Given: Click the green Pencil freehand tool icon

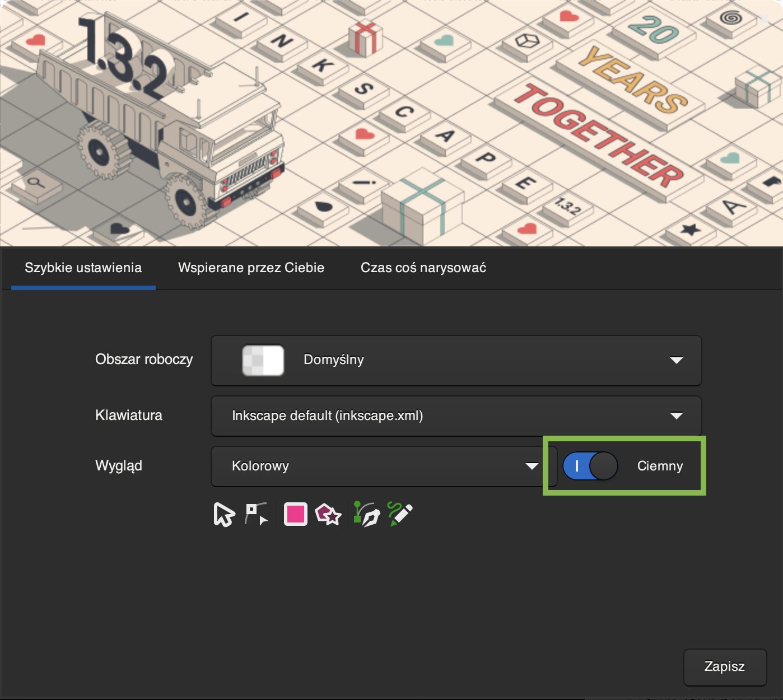Looking at the screenshot, I should [x=400, y=514].
